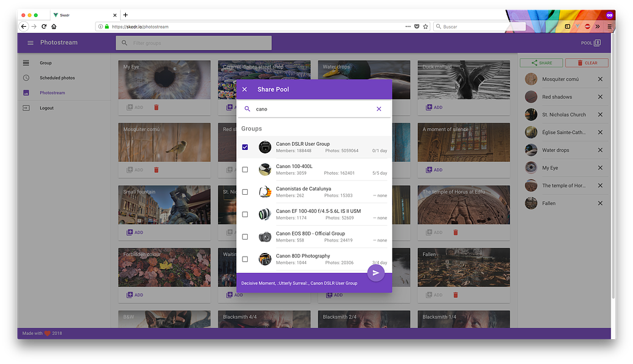This screenshot has height=364, width=633.
Task: Remove Église Sainte-Cath... from the pool
Action: [600, 132]
